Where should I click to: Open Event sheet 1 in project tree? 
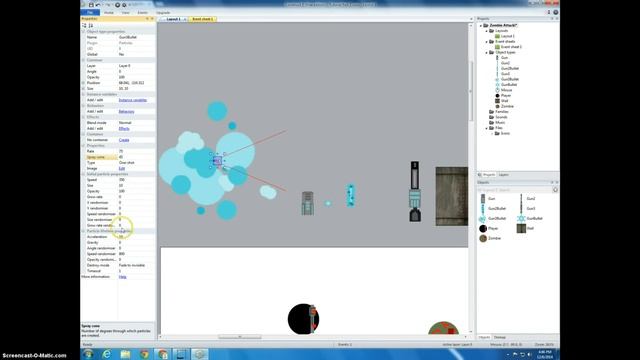[x=508, y=47]
